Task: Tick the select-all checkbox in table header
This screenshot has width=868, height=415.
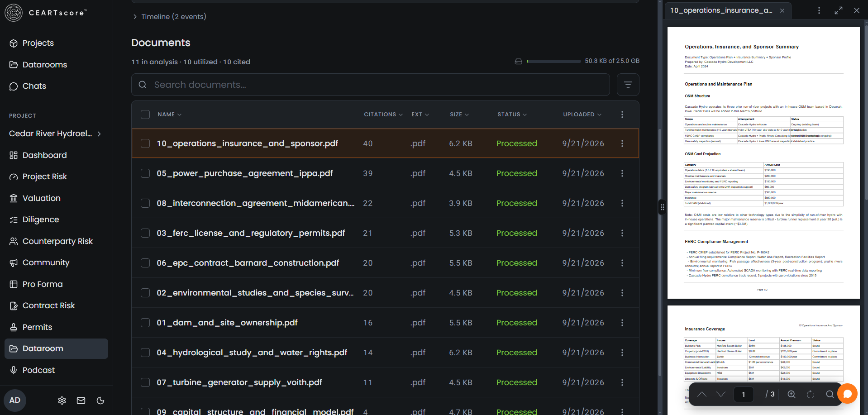Action: (145, 114)
